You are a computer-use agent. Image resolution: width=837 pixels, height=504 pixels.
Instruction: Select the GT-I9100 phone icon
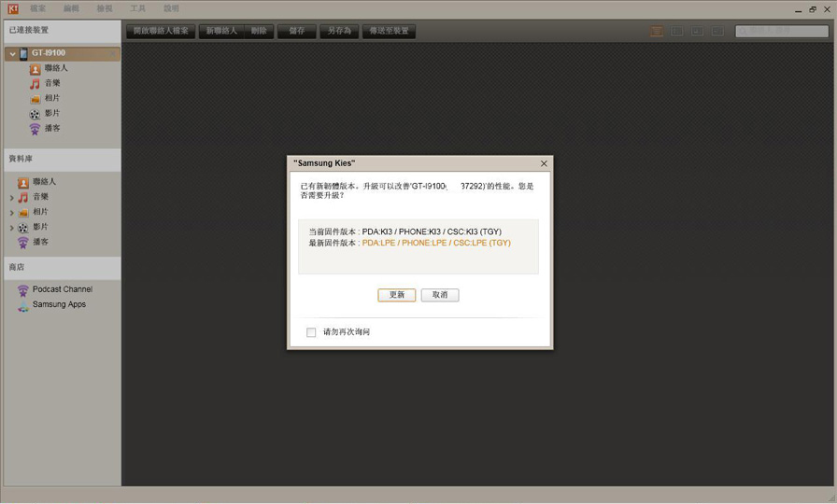[23, 53]
